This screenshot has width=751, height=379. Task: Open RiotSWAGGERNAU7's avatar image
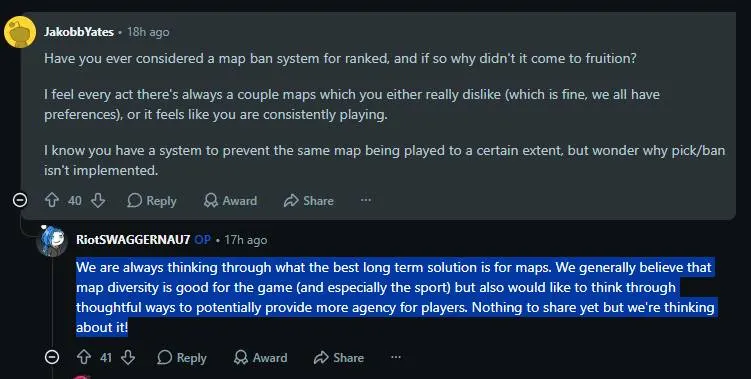tap(52, 240)
